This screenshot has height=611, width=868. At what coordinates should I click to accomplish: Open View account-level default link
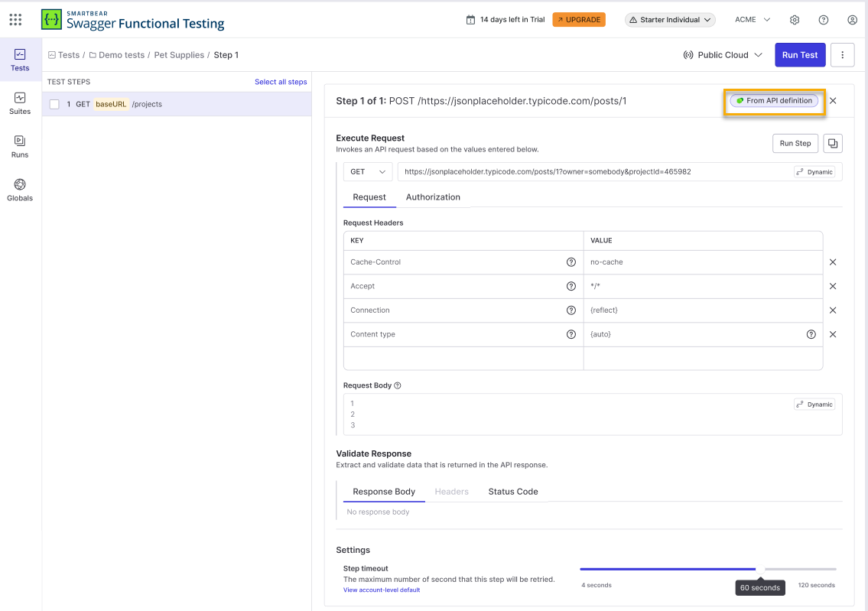point(382,590)
